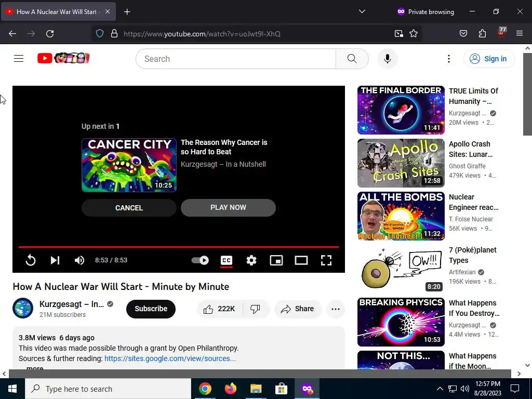The width and height of the screenshot is (532, 399).
Task: Open the sources google sites link
Action: click(170, 358)
